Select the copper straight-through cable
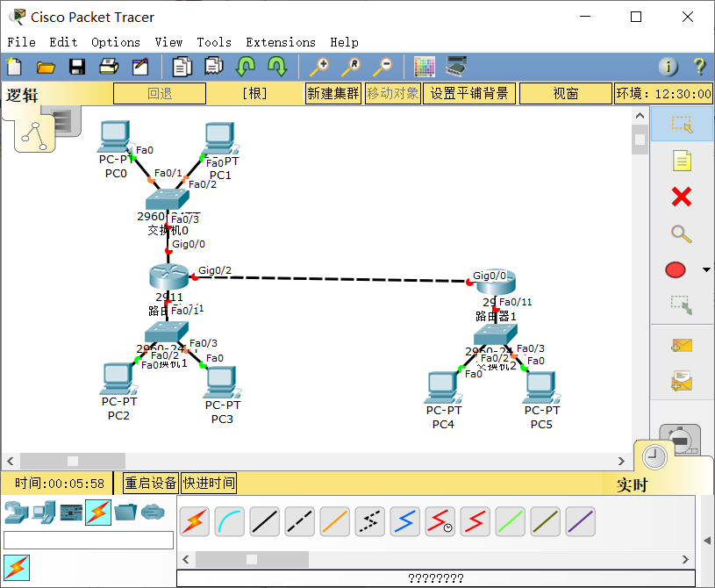The height and width of the screenshot is (588, 715). coord(264,521)
